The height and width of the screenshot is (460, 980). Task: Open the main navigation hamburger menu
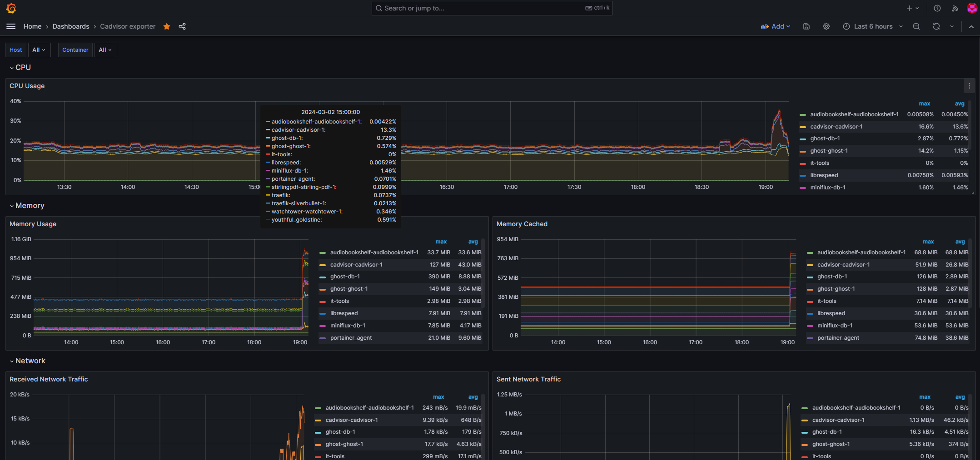[11, 26]
